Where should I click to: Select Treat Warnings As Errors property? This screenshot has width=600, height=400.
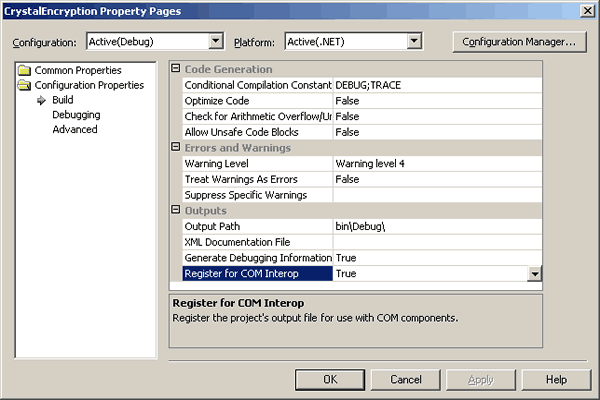258,179
